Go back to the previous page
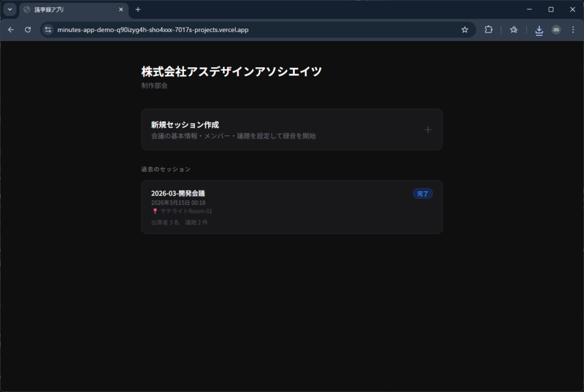This screenshot has width=584, height=392. click(x=11, y=30)
